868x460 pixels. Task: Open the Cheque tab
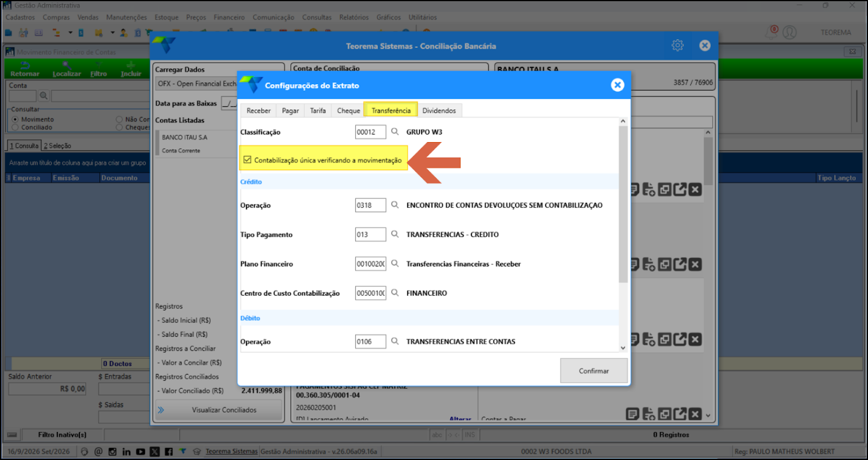[x=349, y=110]
